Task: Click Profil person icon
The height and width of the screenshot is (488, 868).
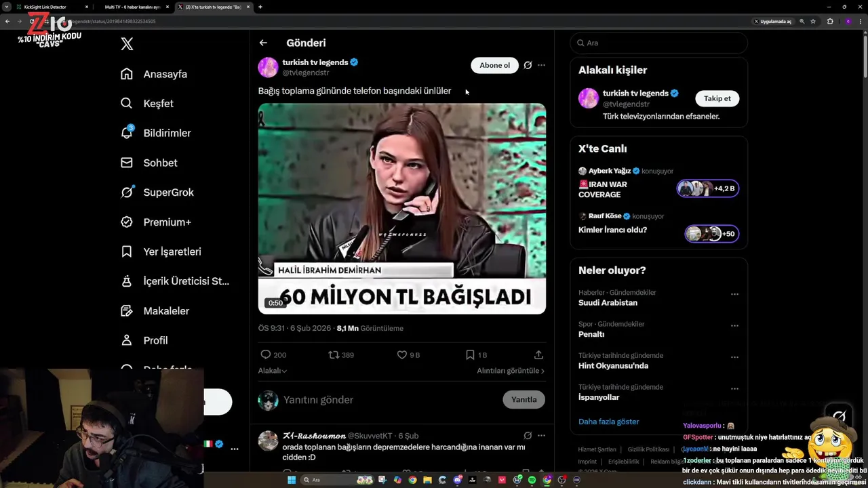Action: tap(127, 340)
